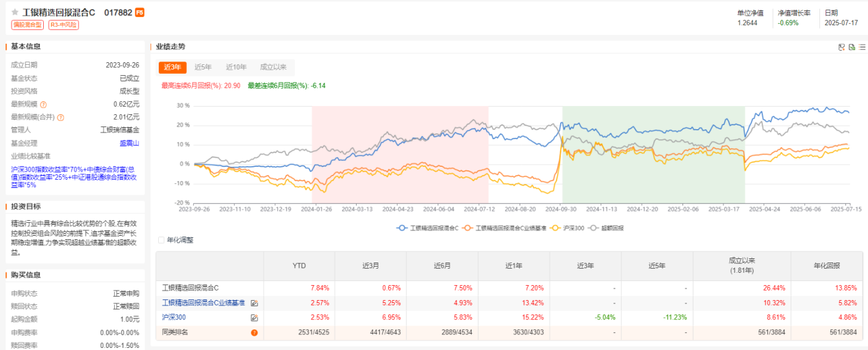Click the 投资目标 section header

(x=26, y=206)
